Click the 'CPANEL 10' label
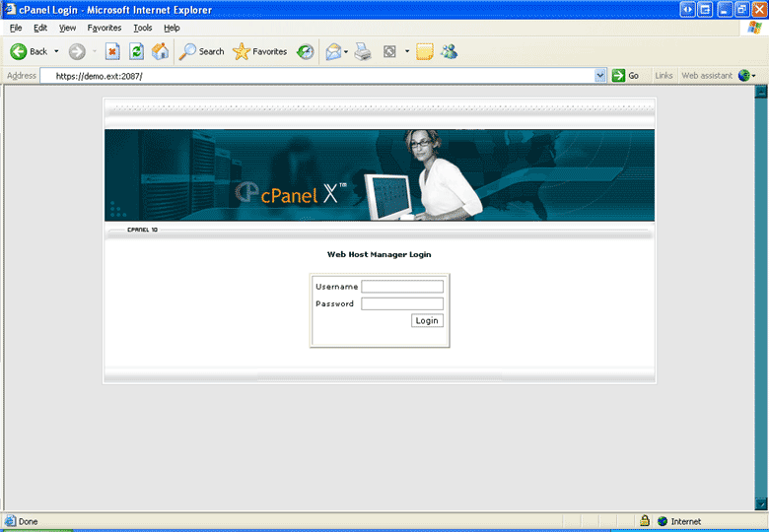Viewport: 769px width, 532px height. tap(142, 230)
